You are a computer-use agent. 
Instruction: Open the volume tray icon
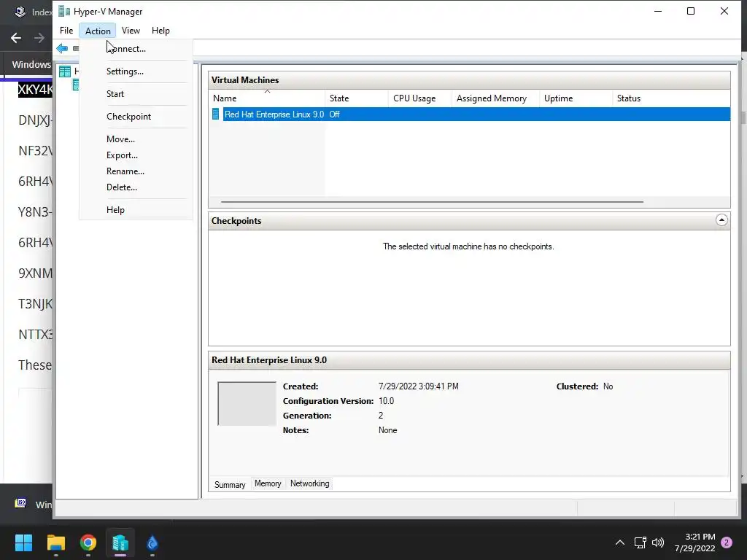point(658,542)
